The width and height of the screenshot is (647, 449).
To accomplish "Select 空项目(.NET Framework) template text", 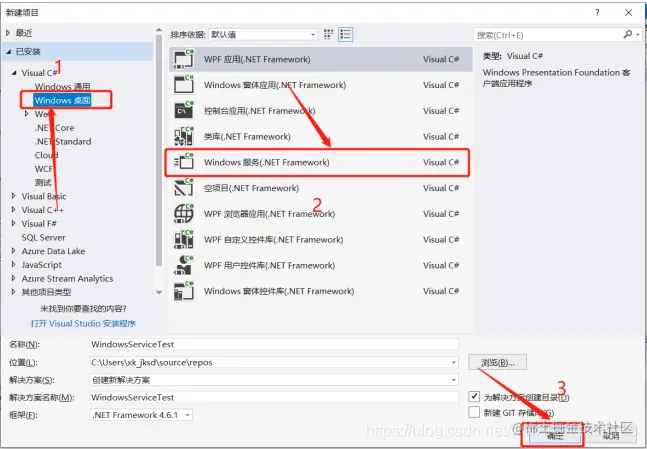I will click(x=251, y=188).
